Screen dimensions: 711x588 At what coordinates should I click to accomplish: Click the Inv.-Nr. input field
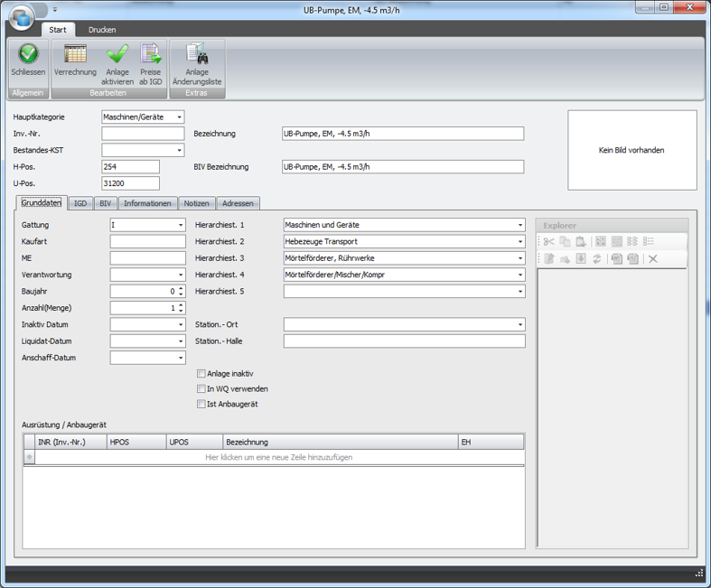[143, 134]
